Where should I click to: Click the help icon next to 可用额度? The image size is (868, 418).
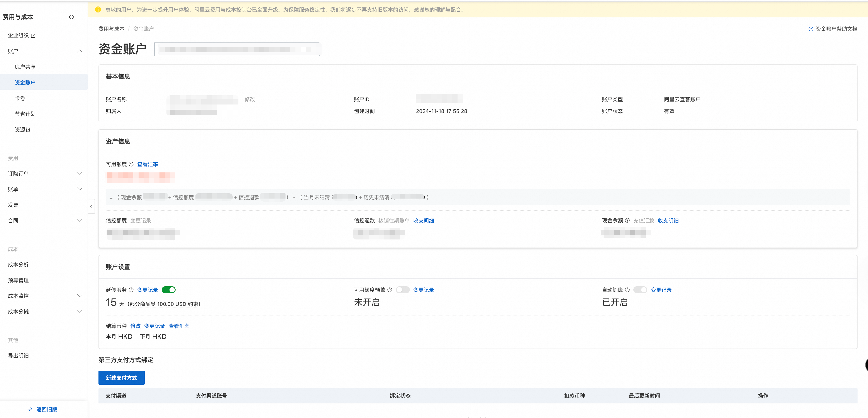131,164
